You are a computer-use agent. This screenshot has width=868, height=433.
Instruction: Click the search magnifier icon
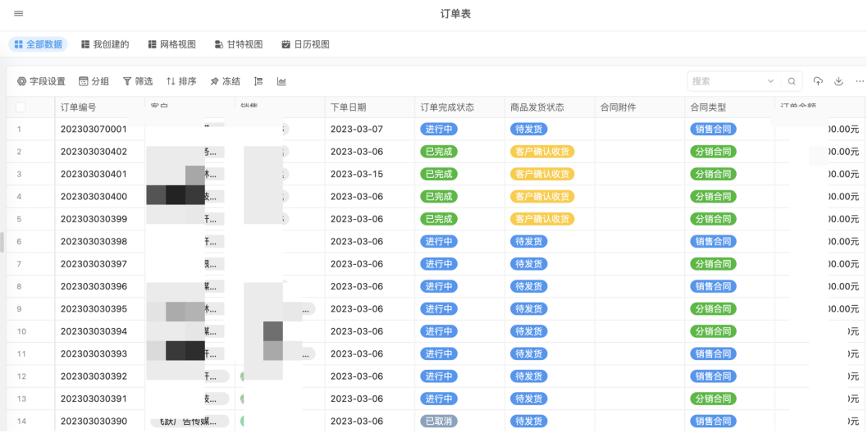coord(792,81)
